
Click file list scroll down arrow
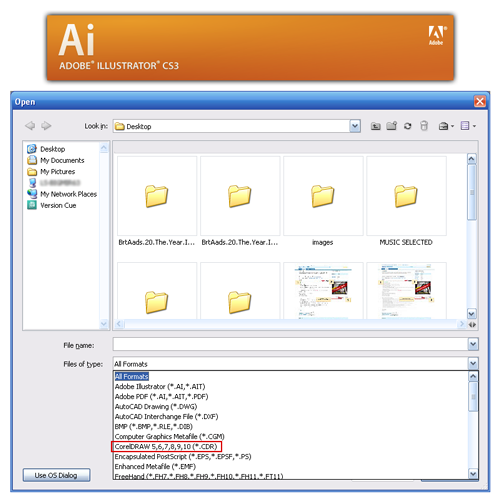click(471, 314)
